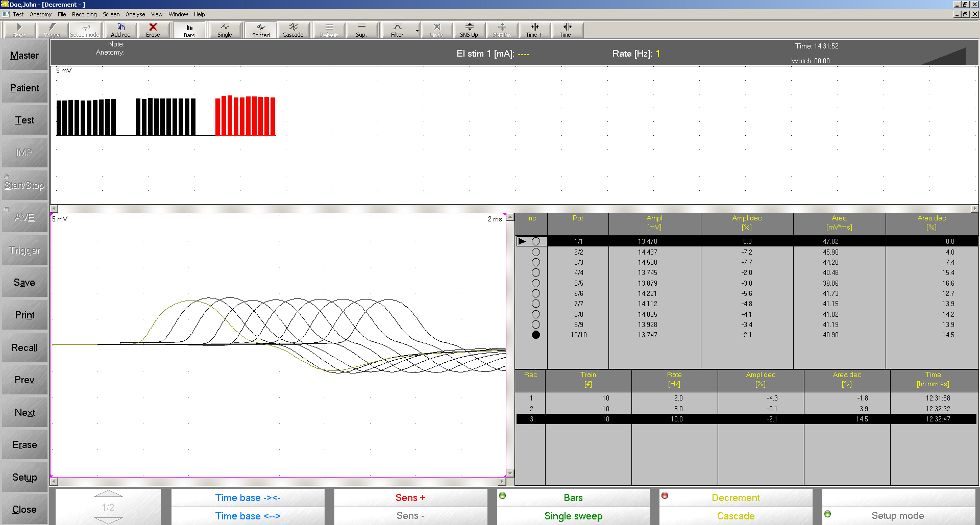Select record row 2 with rate 5.0

746,409
